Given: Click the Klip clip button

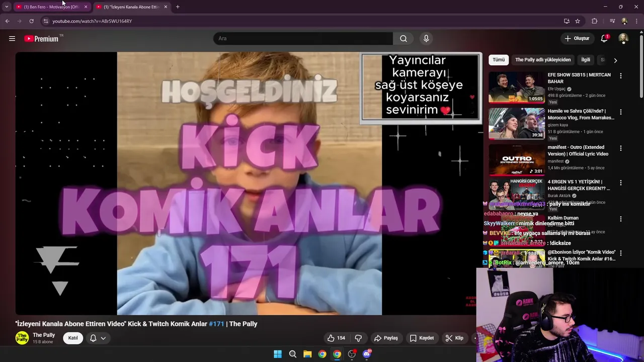Looking at the screenshot, I should click(x=454, y=338).
